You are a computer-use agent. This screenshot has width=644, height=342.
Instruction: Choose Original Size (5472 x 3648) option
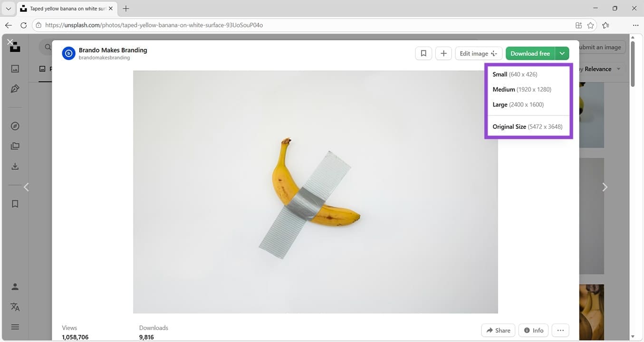pos(527,127)
